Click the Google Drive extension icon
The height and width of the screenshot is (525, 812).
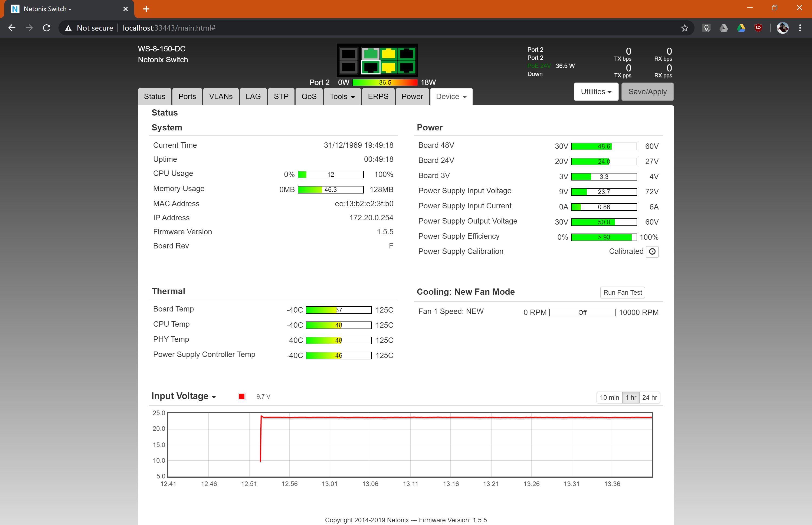[741, 28]
